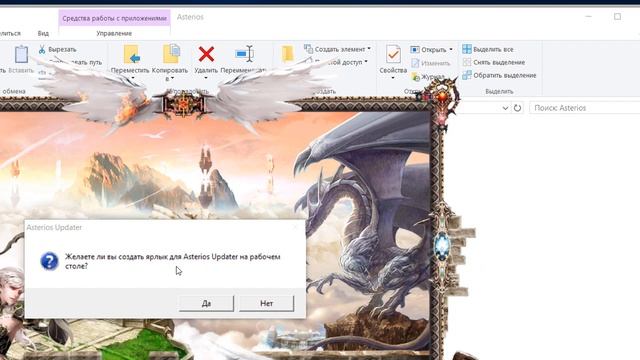Click the red Удалить cross icon
The height and width of the screenshot is (360, 640).
point(206,54)
